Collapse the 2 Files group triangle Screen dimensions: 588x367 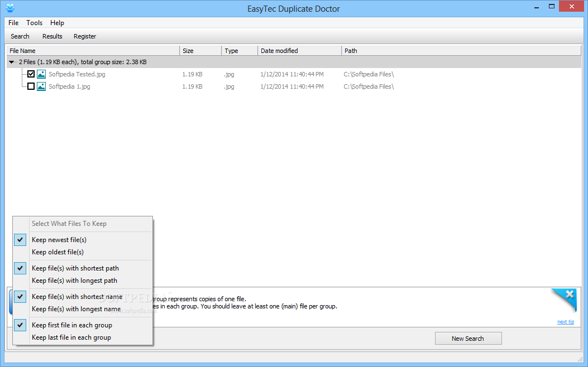point(12,62)
